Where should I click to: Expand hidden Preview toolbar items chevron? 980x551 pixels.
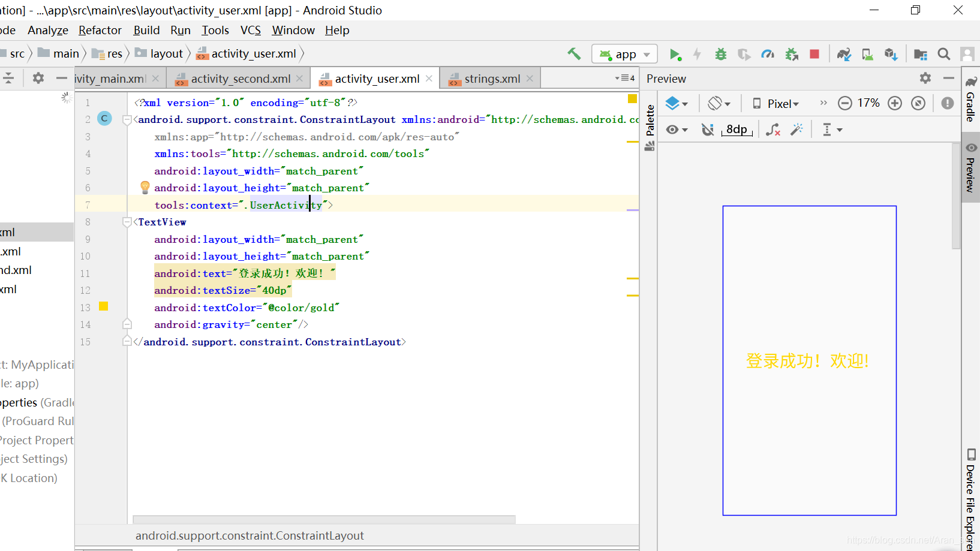[x=823, y=103]
